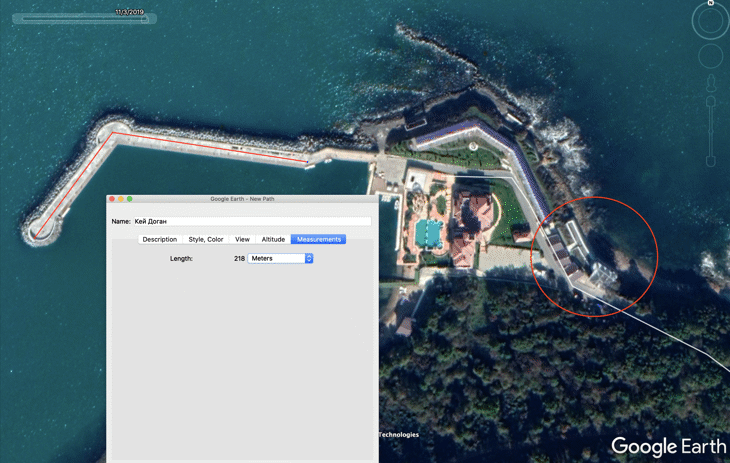The image size is (730, 463).
Task: Click the zoom out button below zoom slider
Action: [x=710, y=161]
